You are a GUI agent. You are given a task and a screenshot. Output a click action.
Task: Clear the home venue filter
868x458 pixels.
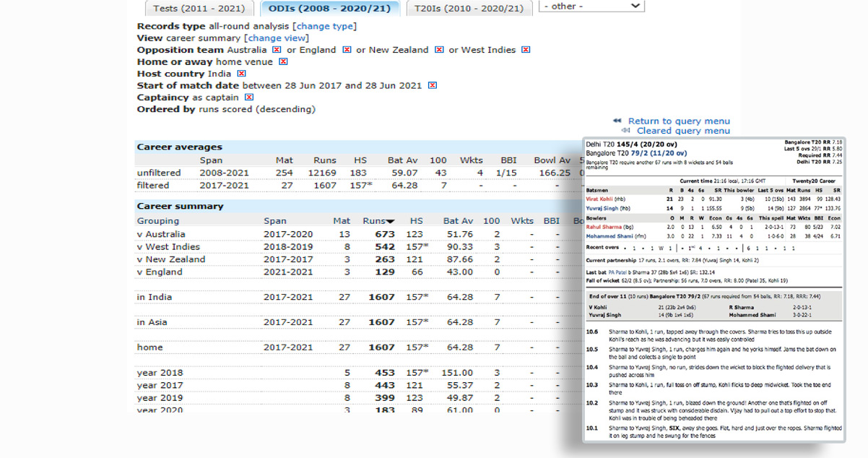pyautogui.click(x=283, y=62)
